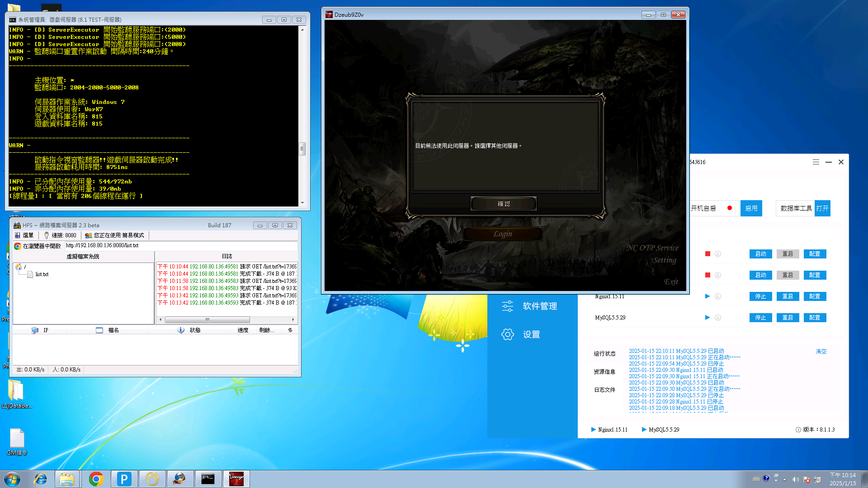Click the circled A icon in the first service row
Image resolution: width=868 pixels, height=488 pixels.
pos(718,254)
